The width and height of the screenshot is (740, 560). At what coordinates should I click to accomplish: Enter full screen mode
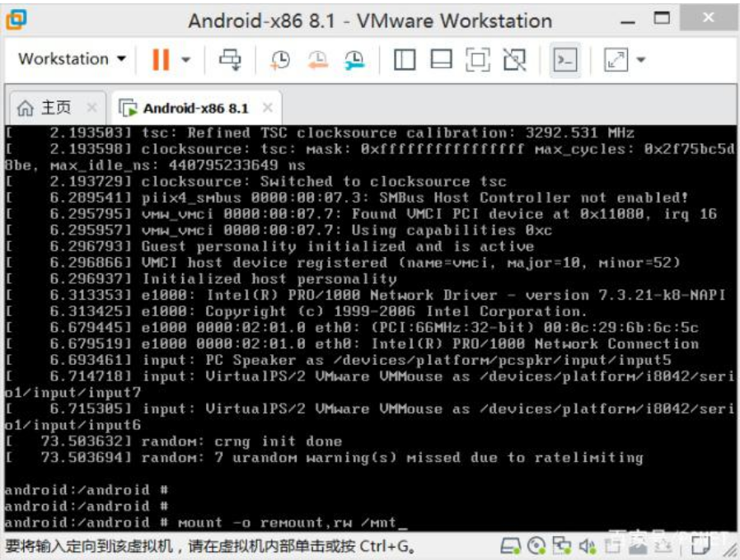pos(478,60)
